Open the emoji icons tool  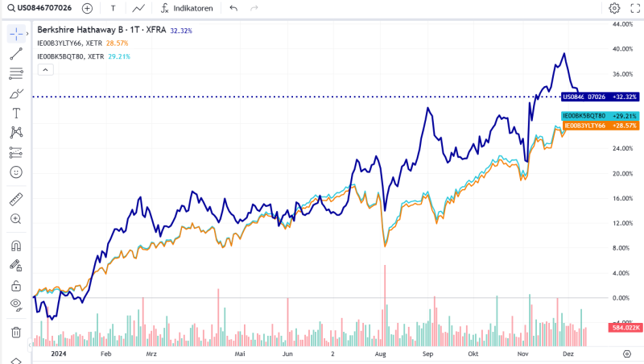(16, 172)
